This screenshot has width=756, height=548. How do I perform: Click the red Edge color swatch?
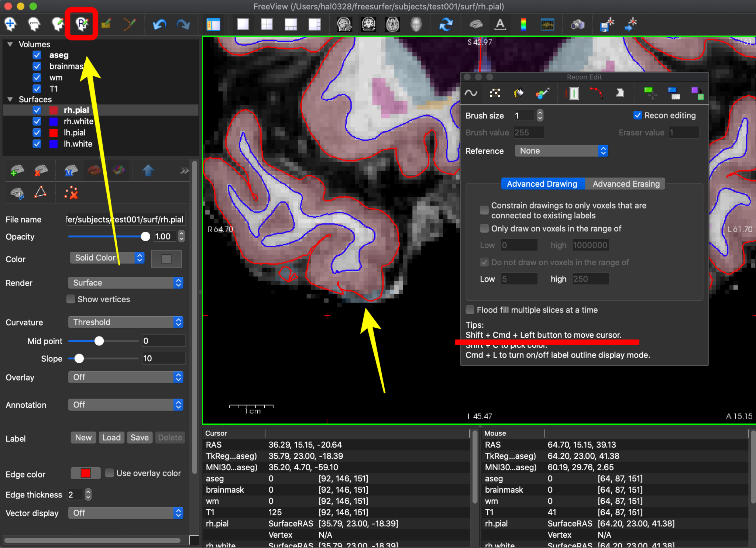pos(86,473)
